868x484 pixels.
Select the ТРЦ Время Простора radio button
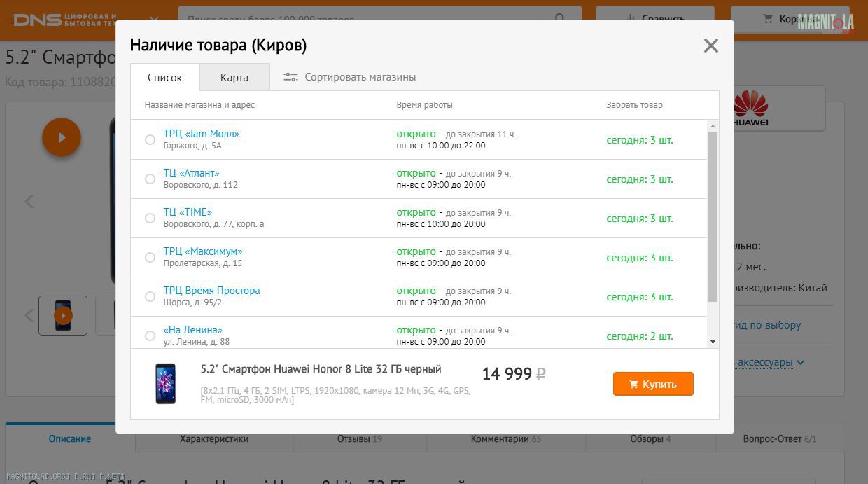tap(150, 297)
